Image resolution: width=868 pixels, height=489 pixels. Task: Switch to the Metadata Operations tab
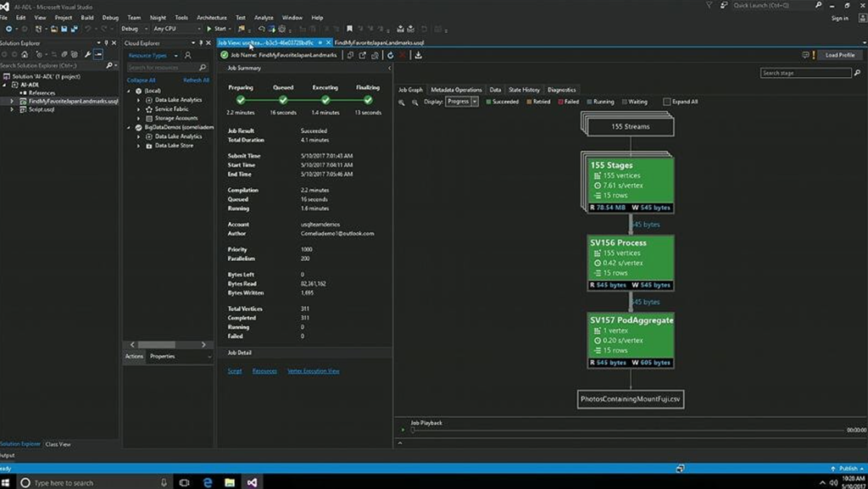coord(456,90)
